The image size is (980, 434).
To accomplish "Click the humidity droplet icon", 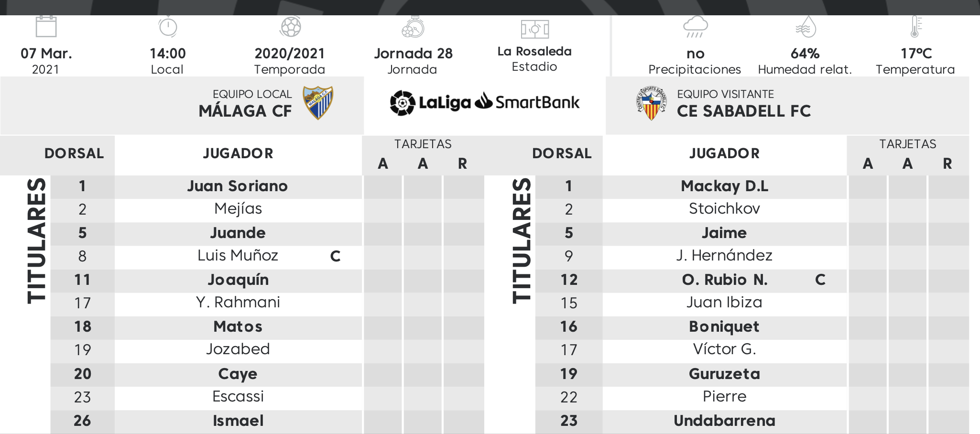I will tap(806, 27).
